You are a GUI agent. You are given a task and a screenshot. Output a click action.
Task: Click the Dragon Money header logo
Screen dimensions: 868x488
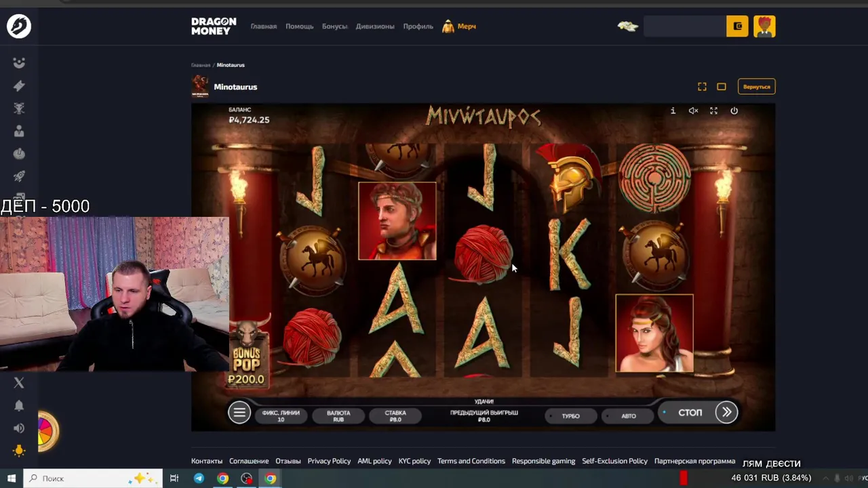(214, 26)
